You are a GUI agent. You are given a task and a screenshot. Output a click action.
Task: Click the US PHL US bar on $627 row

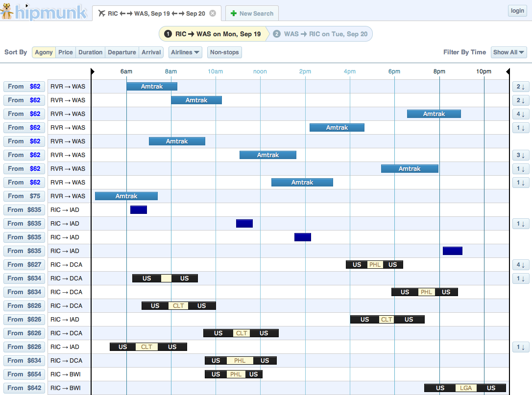(375, 264)
